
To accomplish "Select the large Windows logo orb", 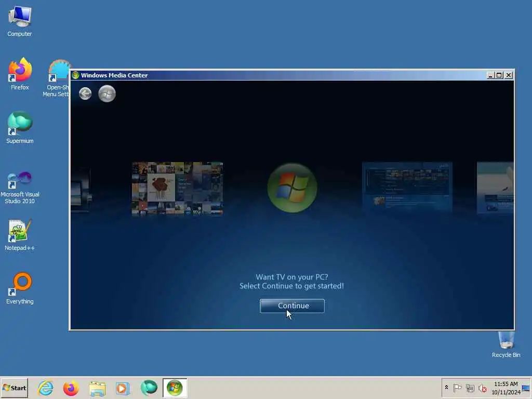I will (x=292, y=188).
